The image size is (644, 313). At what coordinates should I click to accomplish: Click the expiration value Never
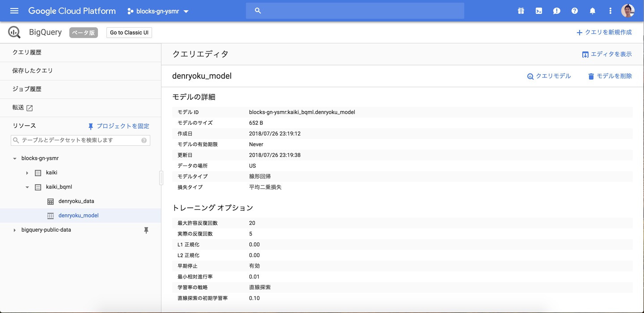tap(256, 144)
